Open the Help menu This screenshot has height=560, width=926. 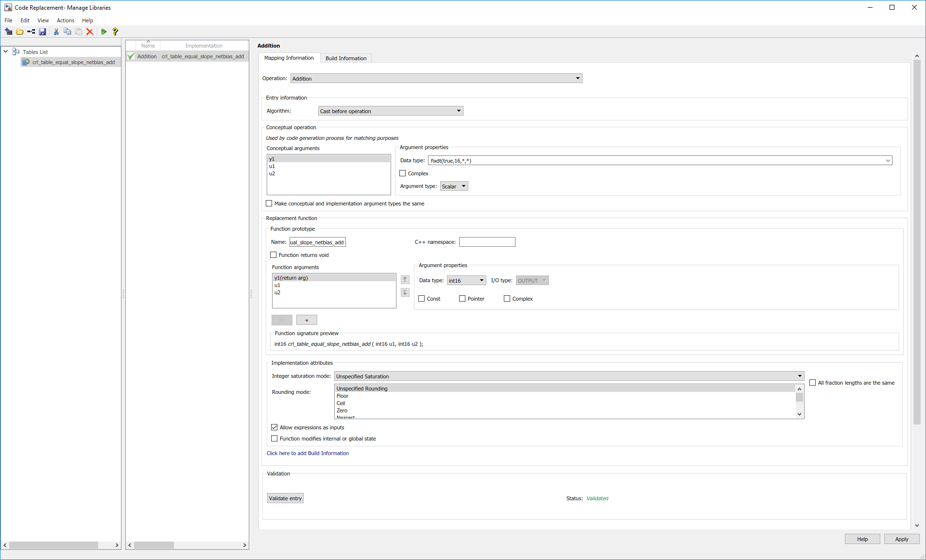pyautogui.click(x=87, y=20)
